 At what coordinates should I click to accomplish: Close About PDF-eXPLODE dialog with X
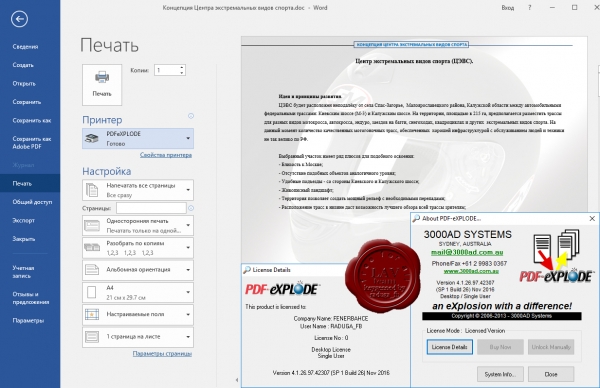pyautogui.click(x=592, y=218)
